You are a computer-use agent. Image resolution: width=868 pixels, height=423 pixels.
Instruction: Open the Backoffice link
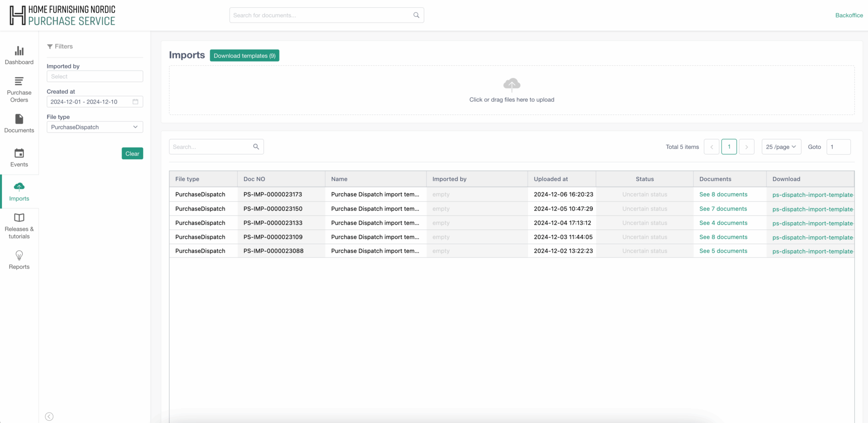tap(849, 15)
